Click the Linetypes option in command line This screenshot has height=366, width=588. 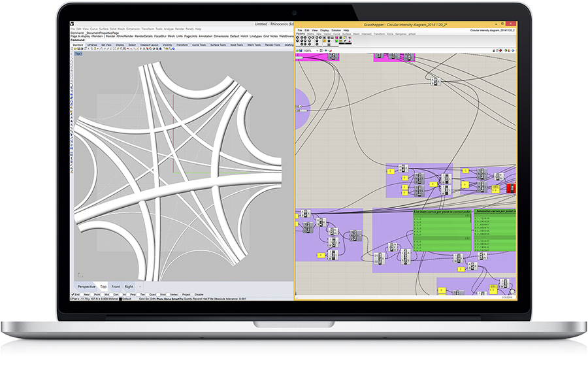(255, 37)
